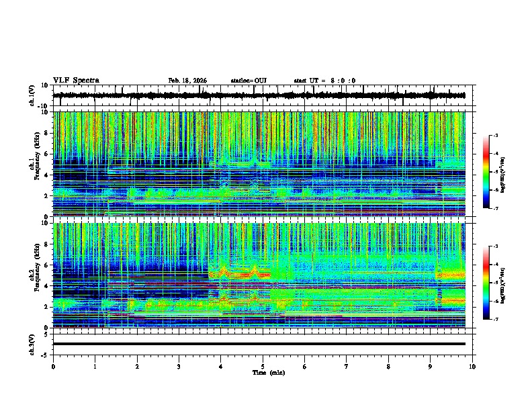Click the ch.2 colorbar "log(PSD)" label
Viewport: 532px width, 411px height.
tap(502, 286)
